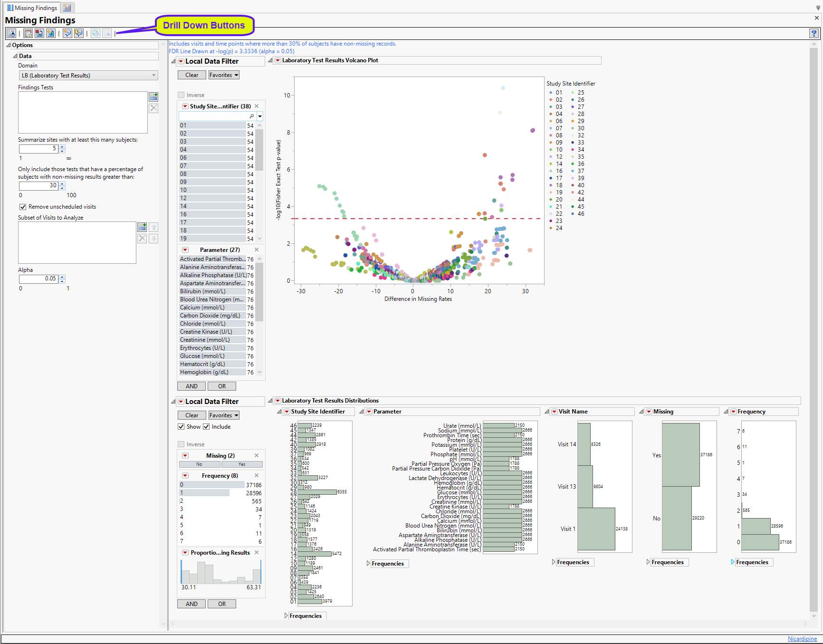The height and width of the screenshot is (644, 823).
Task: Click red triangle menu for Parameter filter
Action: tap(185, 250)
